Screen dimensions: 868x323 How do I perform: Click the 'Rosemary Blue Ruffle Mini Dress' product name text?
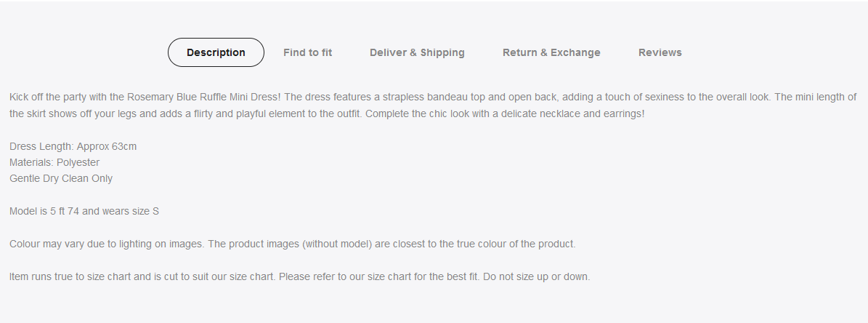203,97
